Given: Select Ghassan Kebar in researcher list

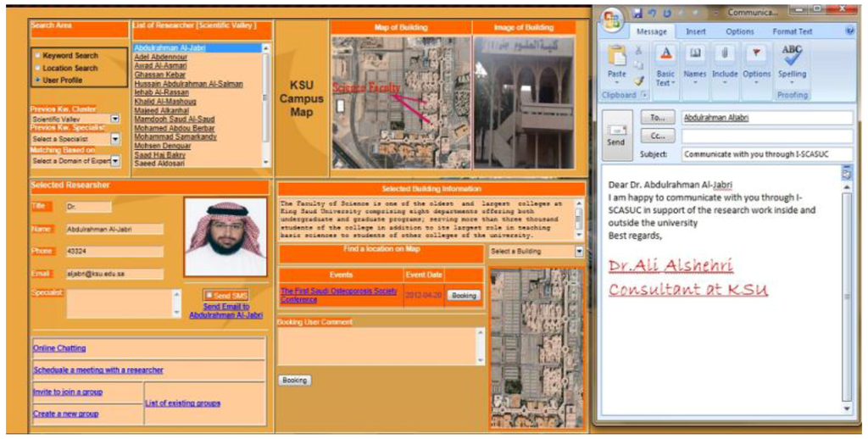Looking at the screenshot, I should click(x=160, y=75).
